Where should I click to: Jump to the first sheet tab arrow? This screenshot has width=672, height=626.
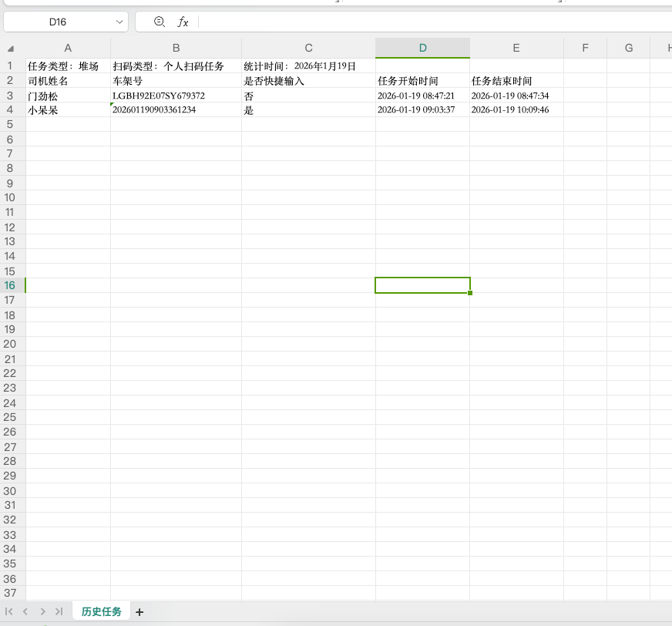click(x=8, y=611)
